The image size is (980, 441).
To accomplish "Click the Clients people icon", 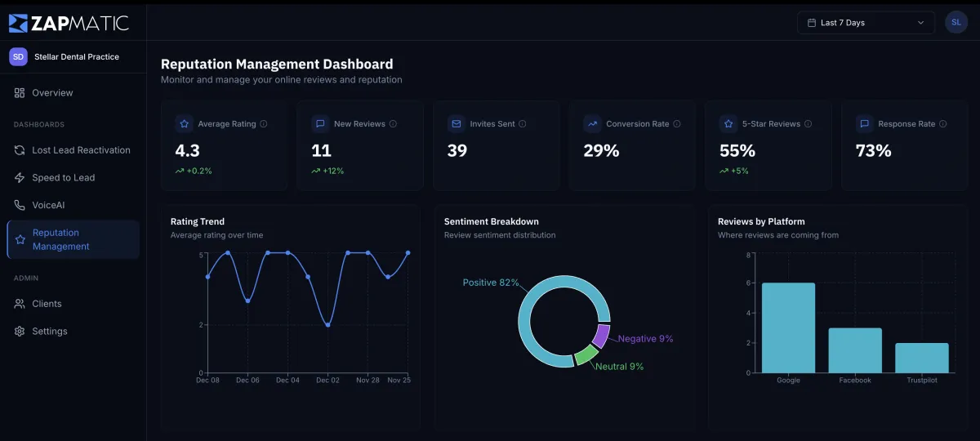I will pyautogui.click(x=20, y=304).
